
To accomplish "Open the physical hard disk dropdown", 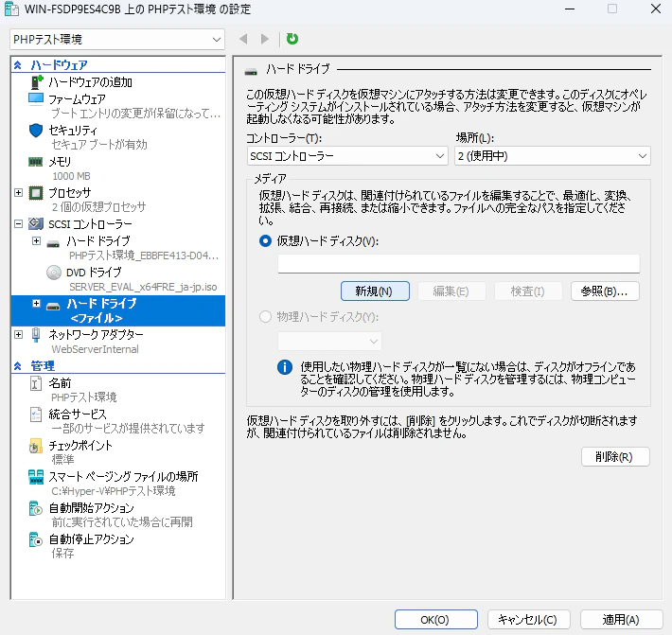I will (x=329, y=342).
